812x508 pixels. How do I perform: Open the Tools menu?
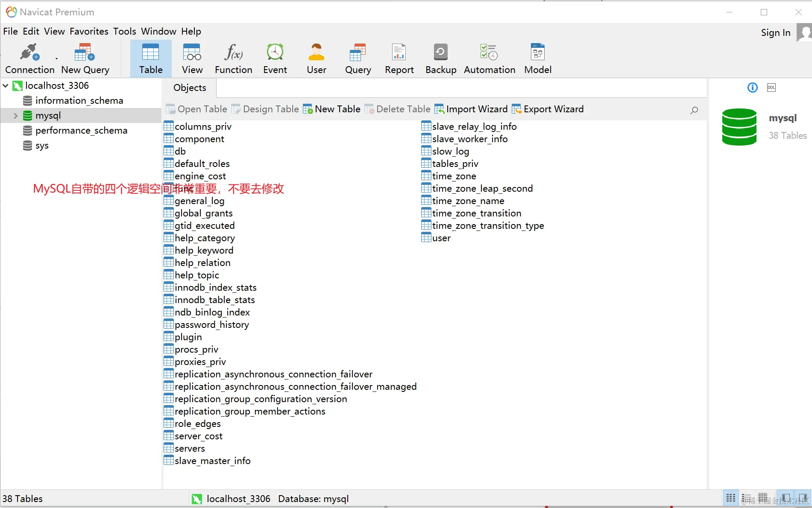pos(124,31)
